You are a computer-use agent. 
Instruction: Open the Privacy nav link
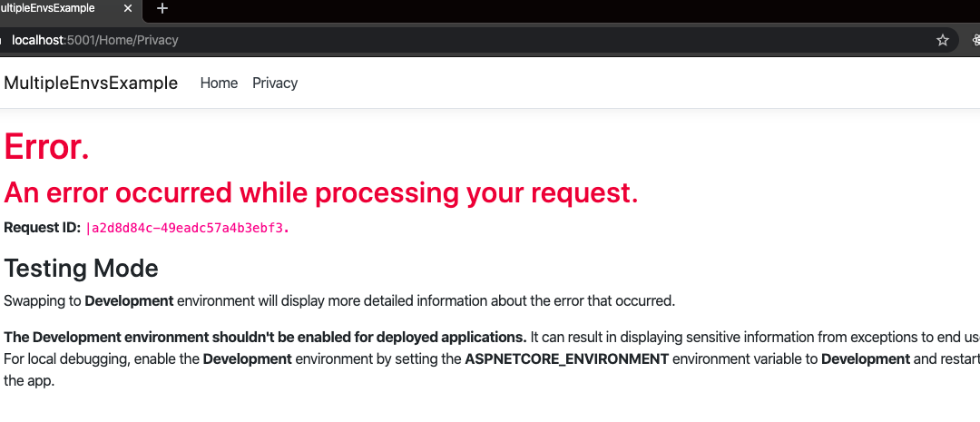[275, 83]
